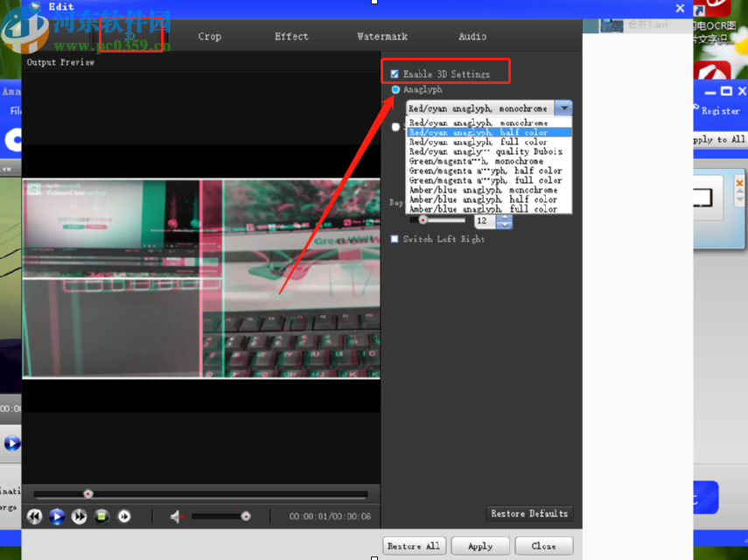Click the Depth slider handle
This screenshot has width=748, height=560.
[423, 220]
